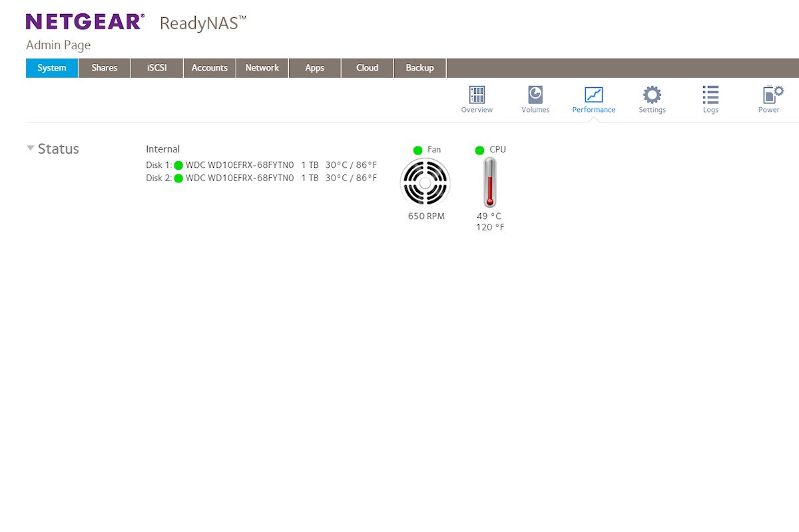Open the Apps tab
This screenshot has height=532, width=799.
315,68
